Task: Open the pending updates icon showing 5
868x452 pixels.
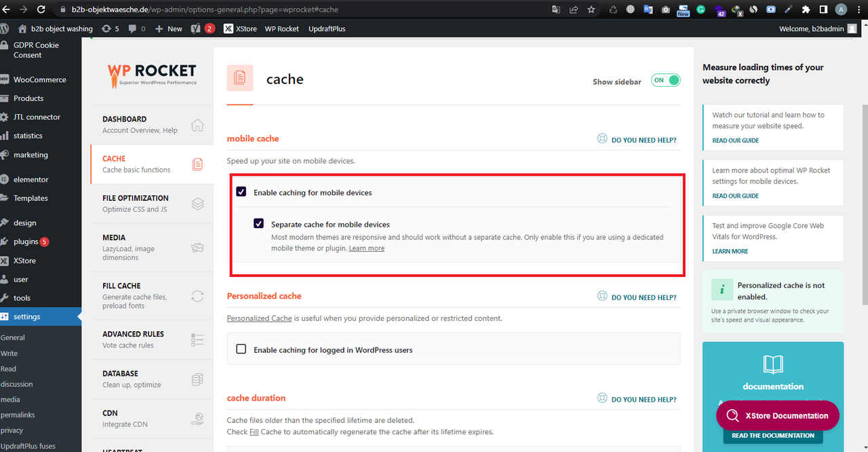Action: point(110,29)
